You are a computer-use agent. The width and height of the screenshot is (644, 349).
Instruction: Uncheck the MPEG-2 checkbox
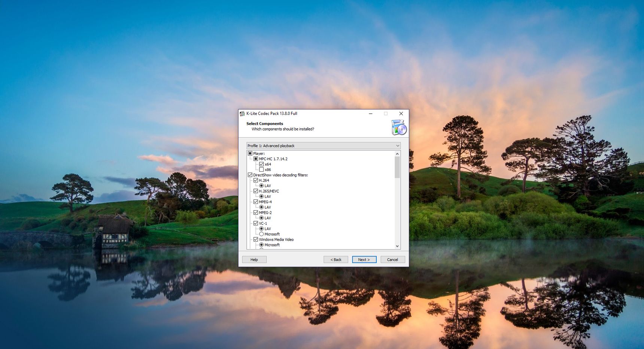click(x=256, y=213)
